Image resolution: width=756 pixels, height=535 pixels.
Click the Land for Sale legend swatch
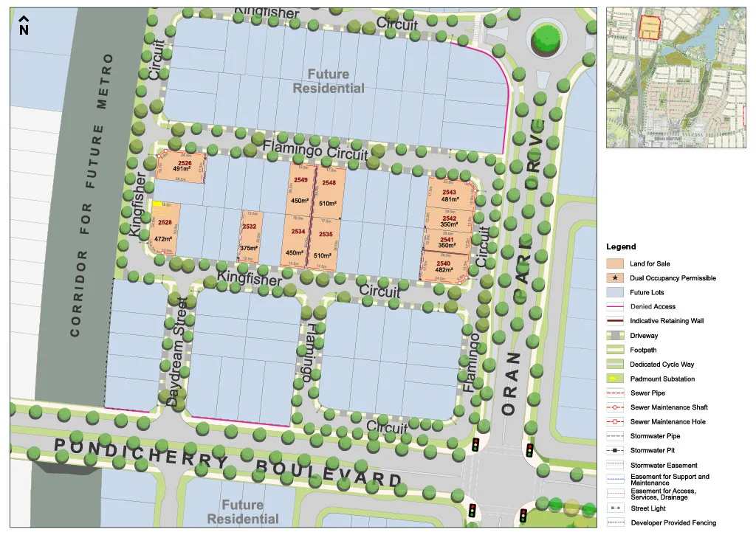(615, 263)
